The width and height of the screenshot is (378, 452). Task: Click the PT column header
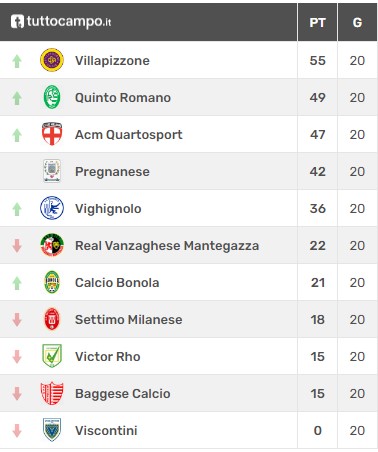(317, 22)
